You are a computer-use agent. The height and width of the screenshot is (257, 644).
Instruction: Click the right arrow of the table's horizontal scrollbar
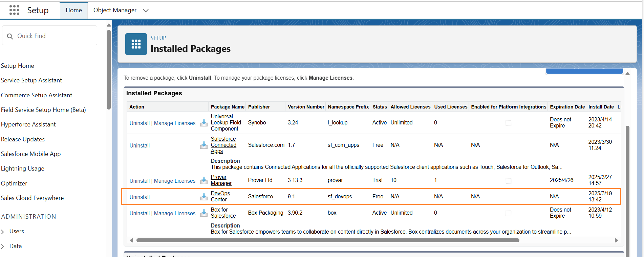coord(616,240)
